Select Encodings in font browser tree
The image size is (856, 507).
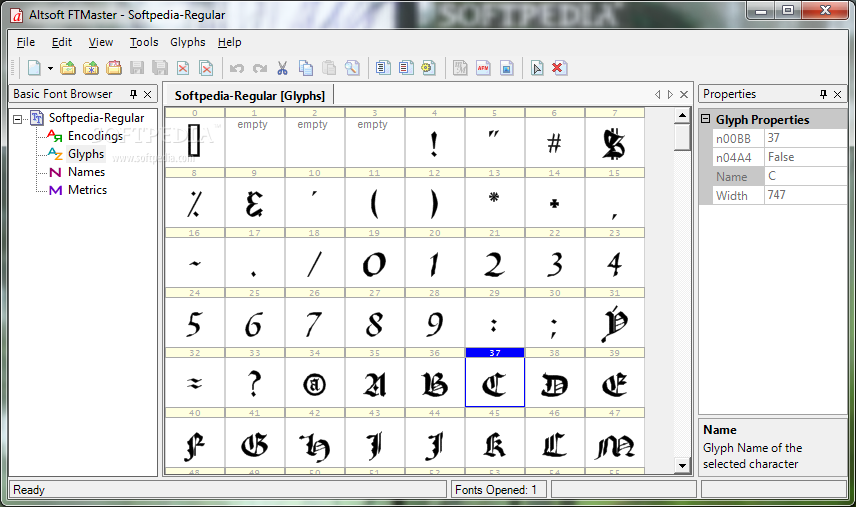pyautogui.click(x=95, y=136)
